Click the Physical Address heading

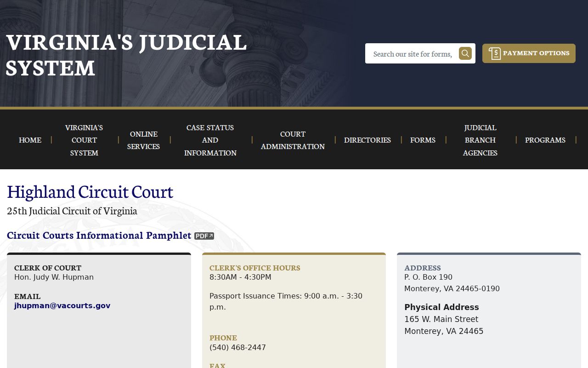click(441, 307)
